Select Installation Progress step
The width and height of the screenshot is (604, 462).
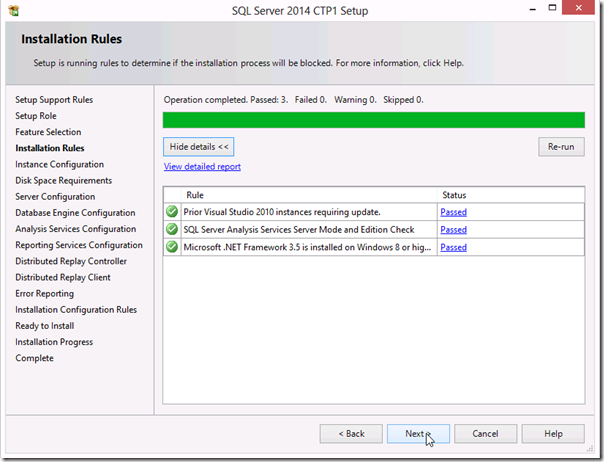click(x=54, y=343)
